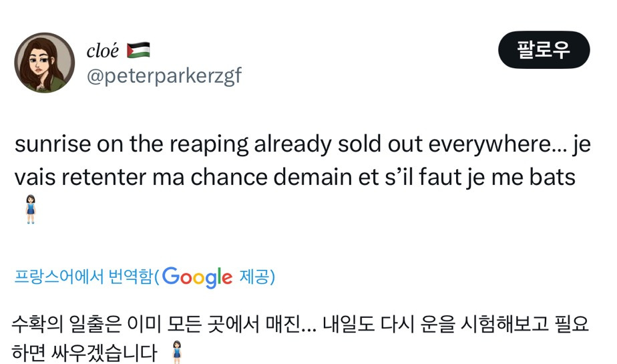Click the Google logo in translation credit
Viewport: 617px width, 364px height.
pos(197,277)
